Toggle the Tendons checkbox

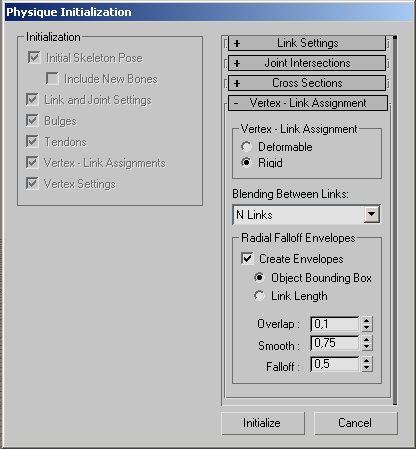click(32, 141)
